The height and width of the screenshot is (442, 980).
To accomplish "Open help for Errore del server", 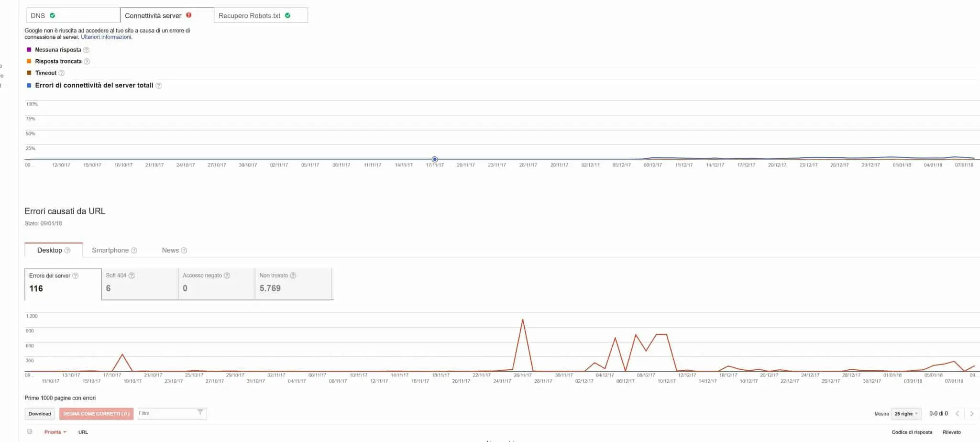I will coord(75,276).
